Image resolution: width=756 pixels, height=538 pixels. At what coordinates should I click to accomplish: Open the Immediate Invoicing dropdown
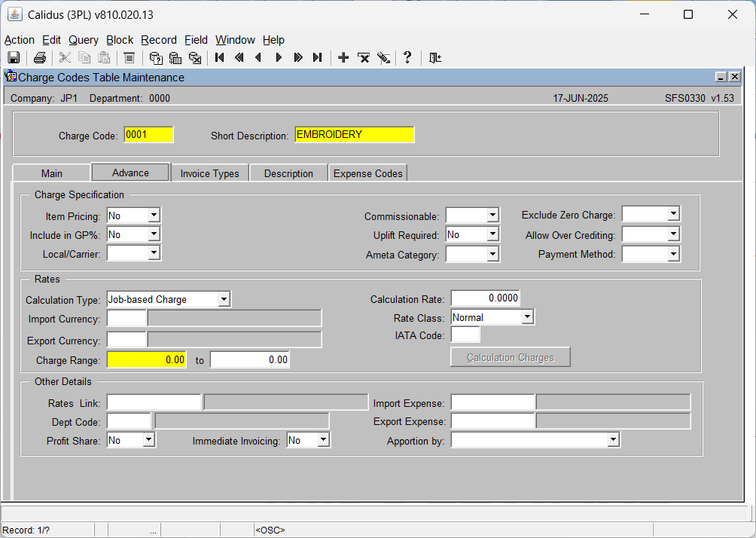(x=323, y=439)
